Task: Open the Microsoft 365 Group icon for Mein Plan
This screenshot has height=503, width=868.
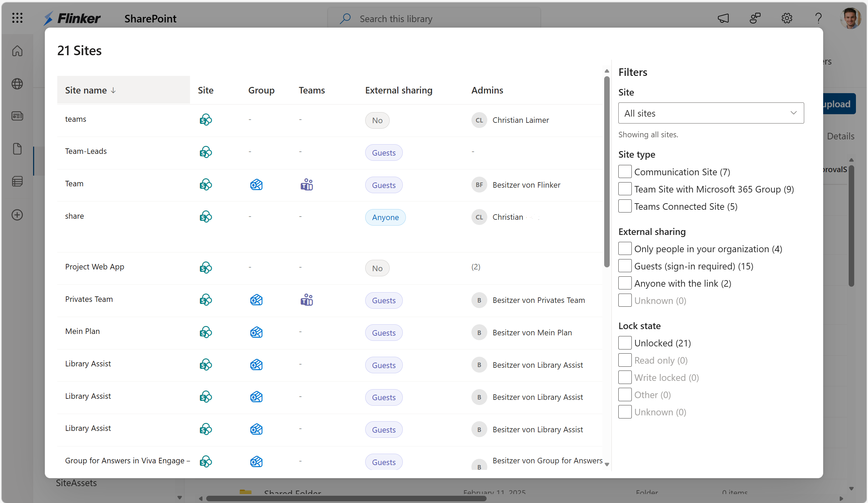Action: coord(256,332)
